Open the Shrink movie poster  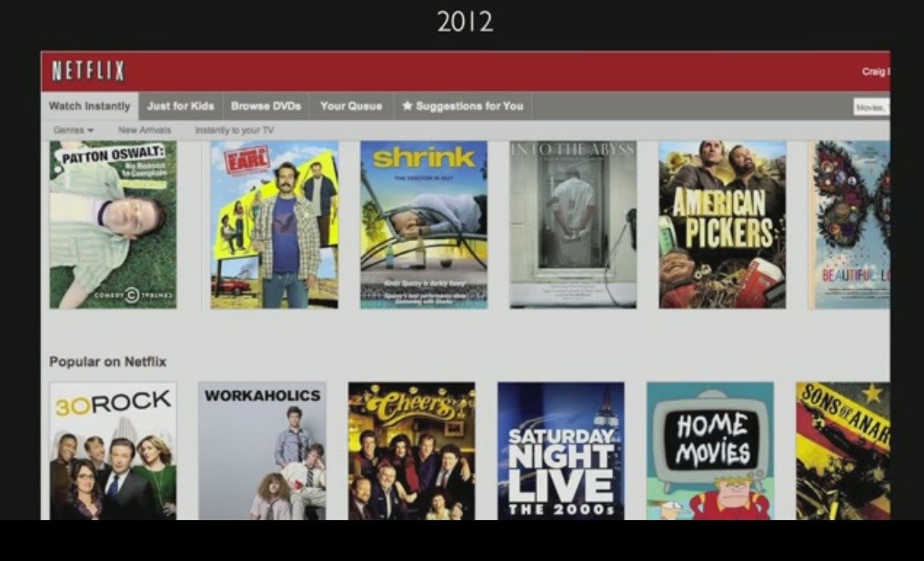(424, 225)
